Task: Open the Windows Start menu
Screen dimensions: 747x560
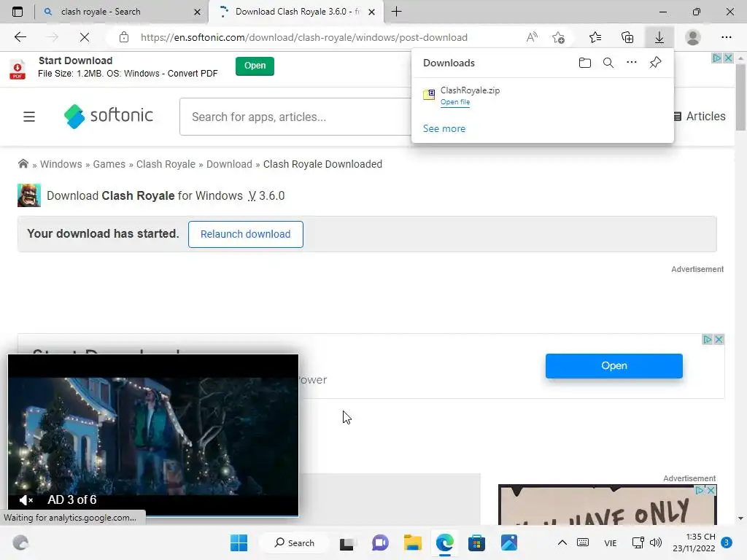Action: [x=239, y=542]
